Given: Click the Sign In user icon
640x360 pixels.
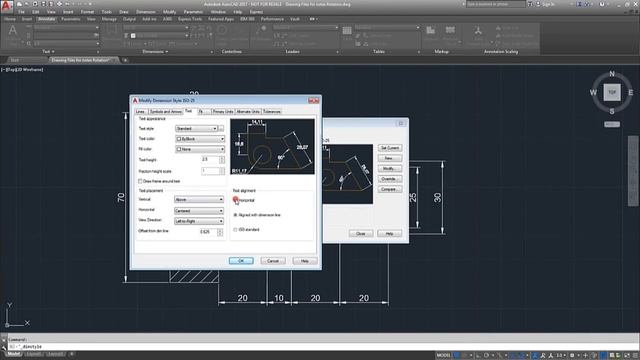Looking at the screenshot, I should click(538, 4).
